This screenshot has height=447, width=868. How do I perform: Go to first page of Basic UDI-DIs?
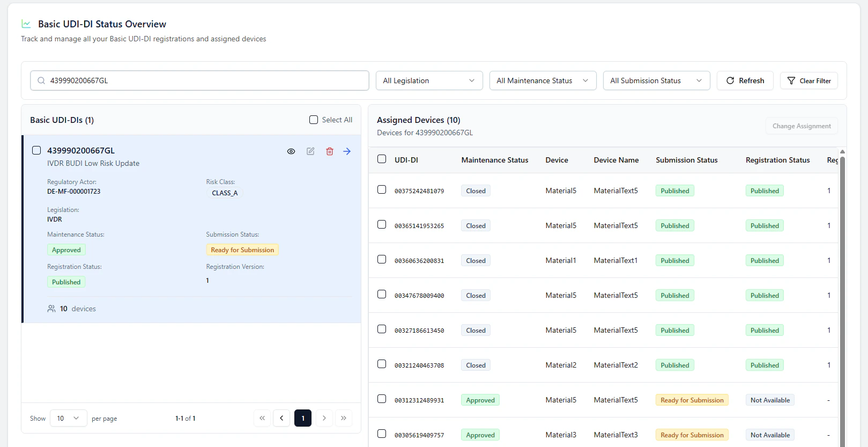coord(262,418)
